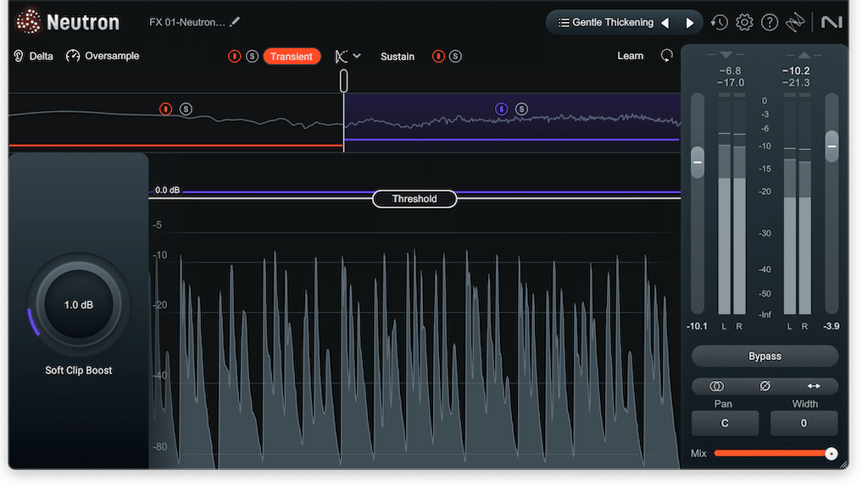Click the Width label
The height and width of the screenshot is (492, 868).
coord(805,404)
